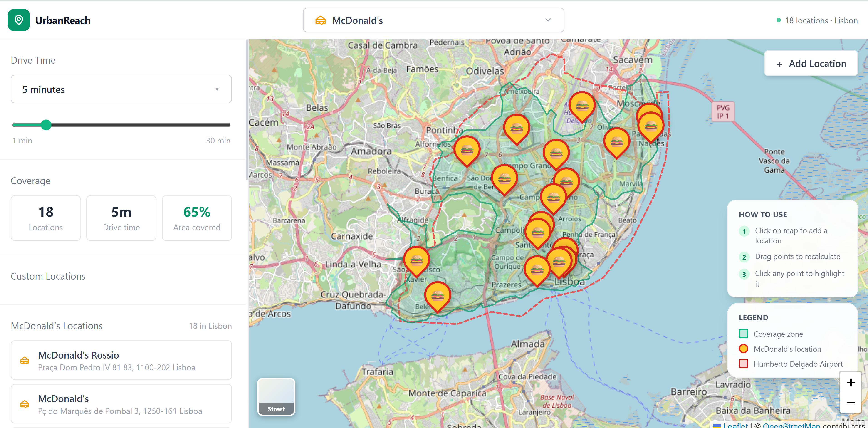Screen dimensions: 868x428
Task: Click the Add Location button
Action: click(x=811, y=63)
